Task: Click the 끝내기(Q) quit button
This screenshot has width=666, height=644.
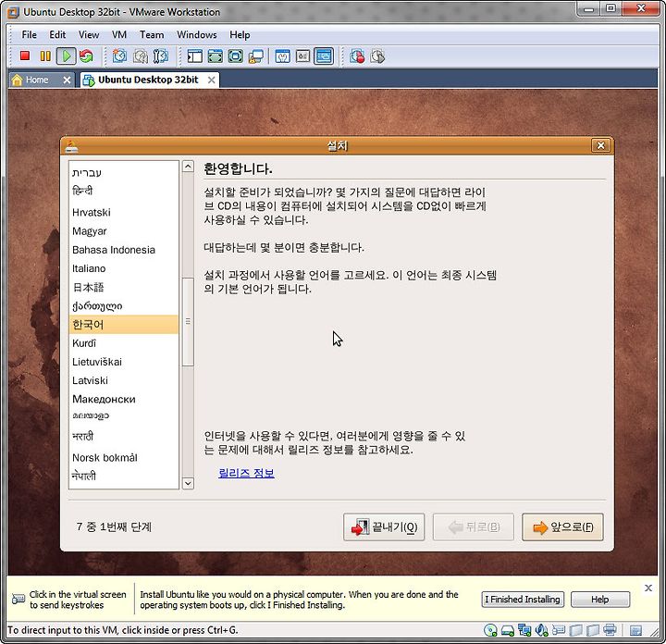Action: point(384,527)
